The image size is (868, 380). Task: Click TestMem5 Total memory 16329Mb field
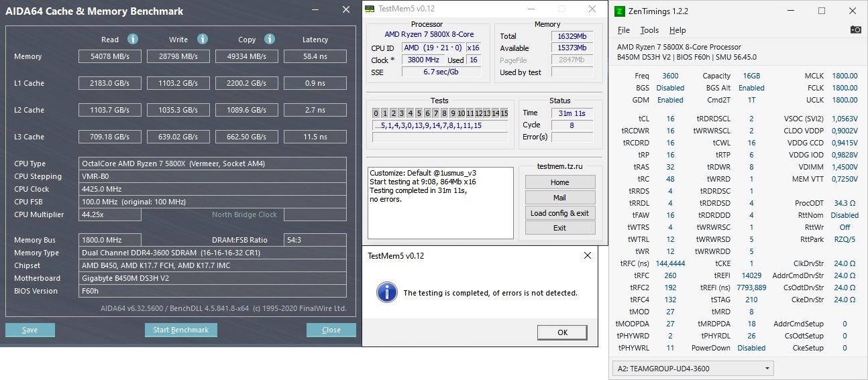(x=572, y=36)
